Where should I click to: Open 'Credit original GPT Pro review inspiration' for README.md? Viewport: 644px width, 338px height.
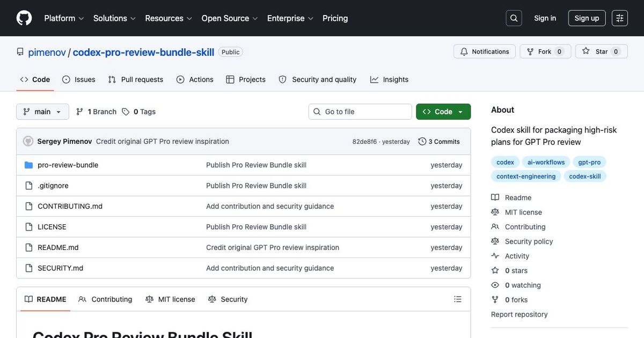[273, 247]
